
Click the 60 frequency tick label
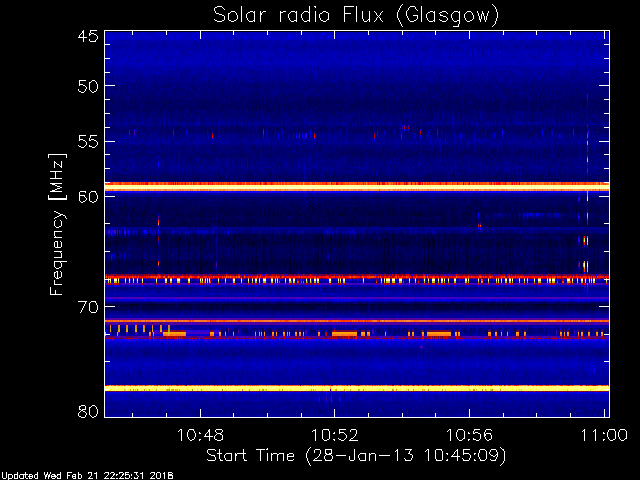[88, 196]
